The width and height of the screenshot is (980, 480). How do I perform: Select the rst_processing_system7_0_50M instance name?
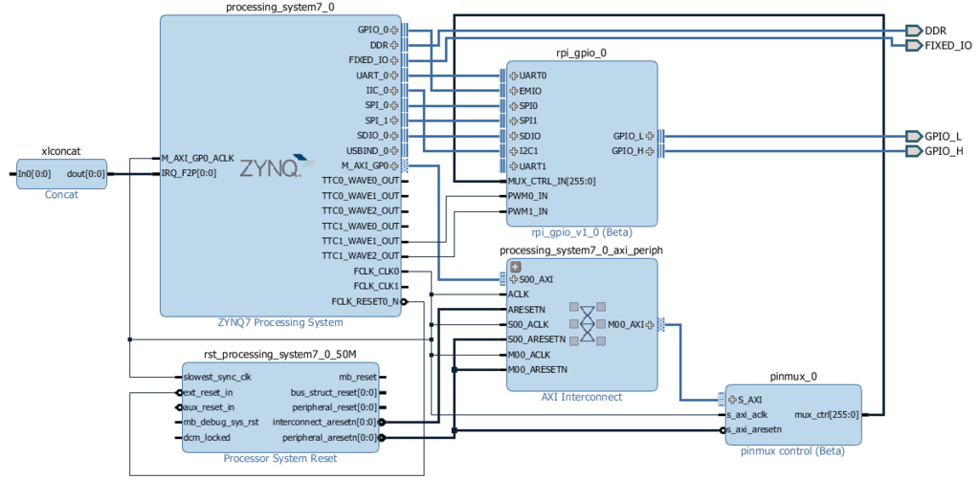click(280, 354)
